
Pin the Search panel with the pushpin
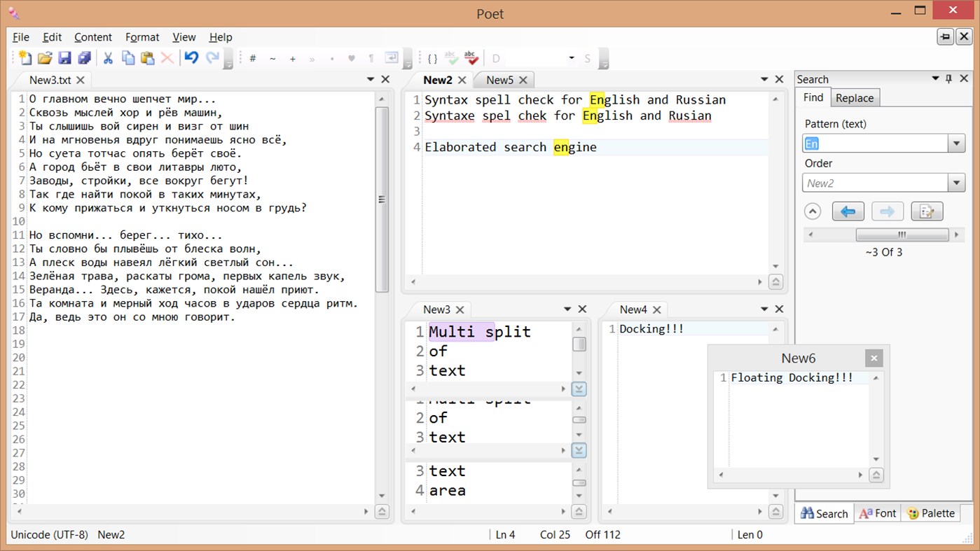pyautogui.click(x=948, y=78)
